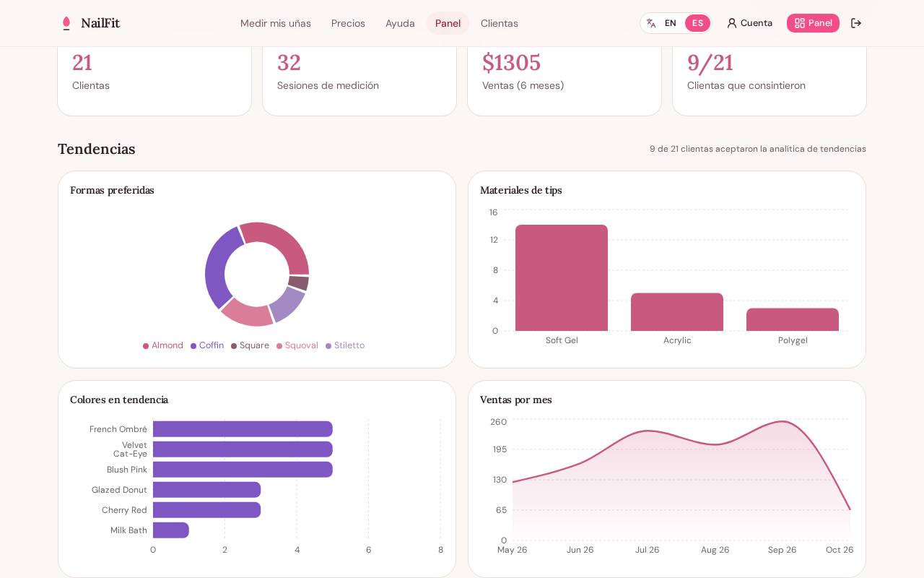Viewport: 924px width, 578px height.
Task: Click the Cuenta user icon
Action: coord(732,23)
